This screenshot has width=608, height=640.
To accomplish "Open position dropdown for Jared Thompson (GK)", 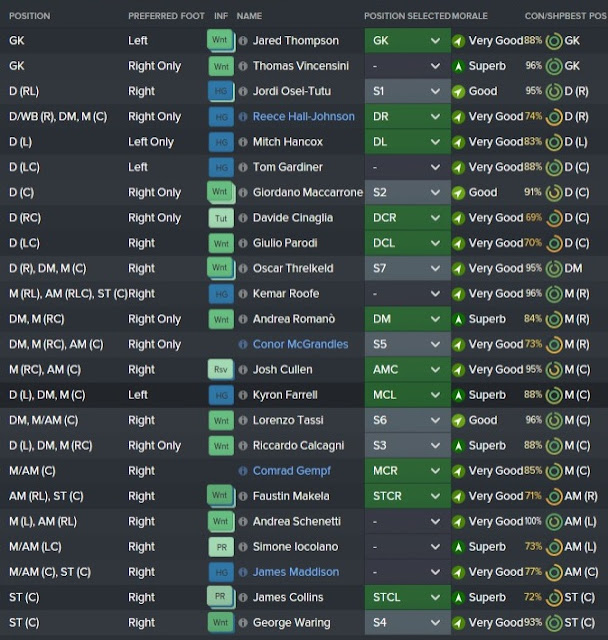I will coord(408,40).
